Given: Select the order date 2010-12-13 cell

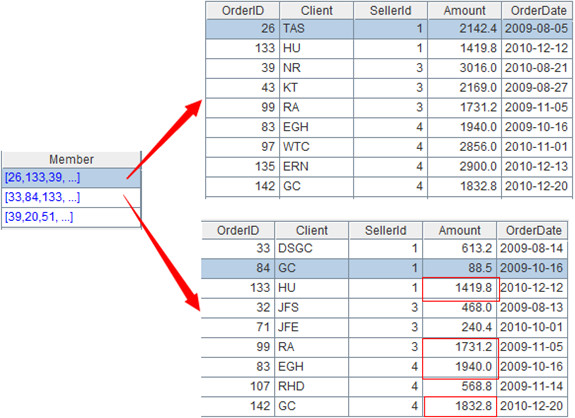Looking at the screenshot, I should [538, 167].
